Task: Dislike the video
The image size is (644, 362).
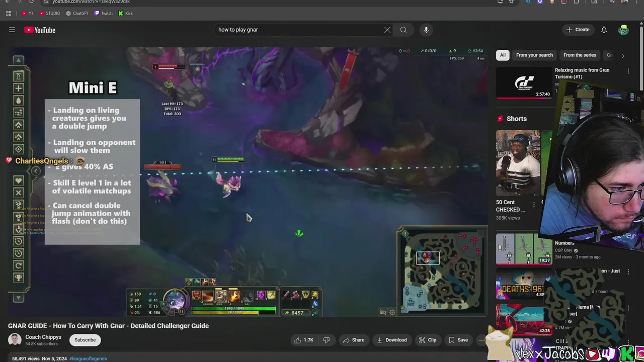Action: [327, 340]
